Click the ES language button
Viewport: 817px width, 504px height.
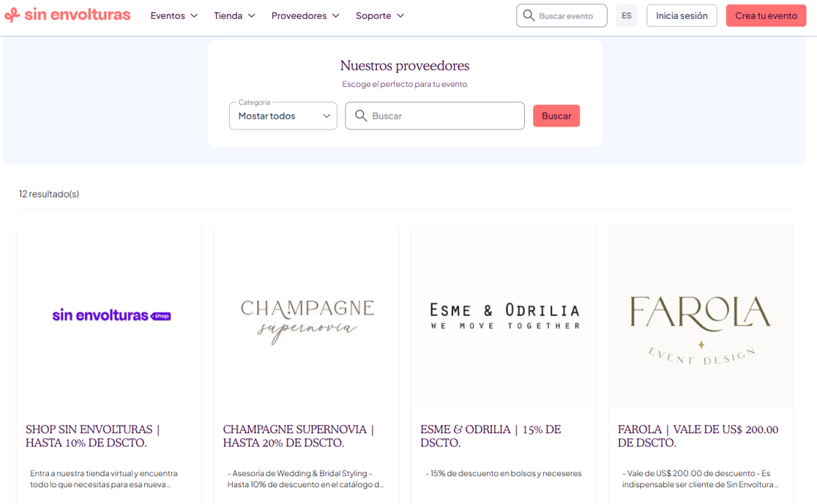coord(626,15)
